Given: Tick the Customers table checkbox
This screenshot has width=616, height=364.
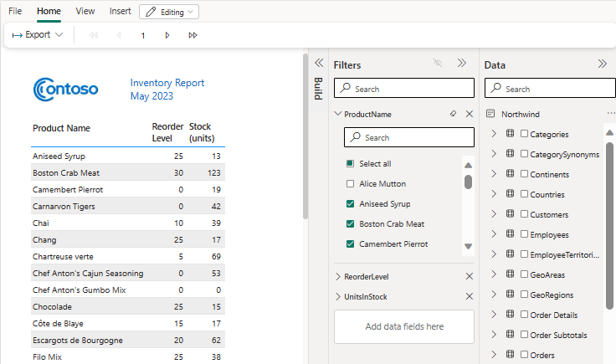Looking at the screenshot, I should click(x=524, y=215).
